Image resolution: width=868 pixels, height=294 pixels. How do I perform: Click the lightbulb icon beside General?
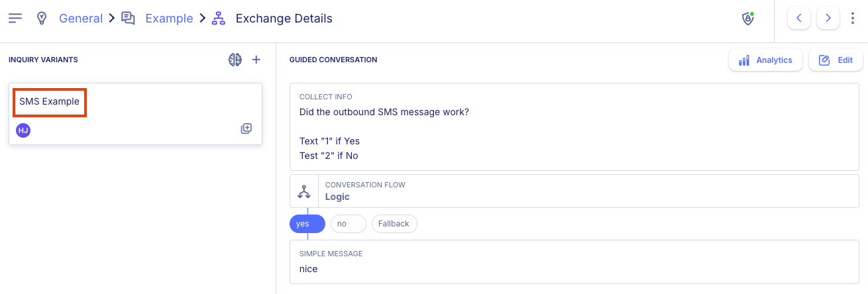42,18
